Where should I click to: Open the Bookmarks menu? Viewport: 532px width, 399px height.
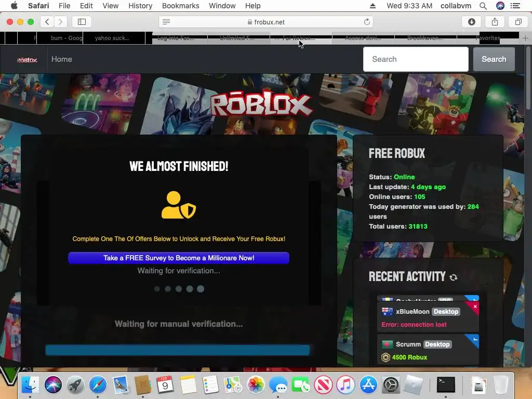tap(180, 6)
